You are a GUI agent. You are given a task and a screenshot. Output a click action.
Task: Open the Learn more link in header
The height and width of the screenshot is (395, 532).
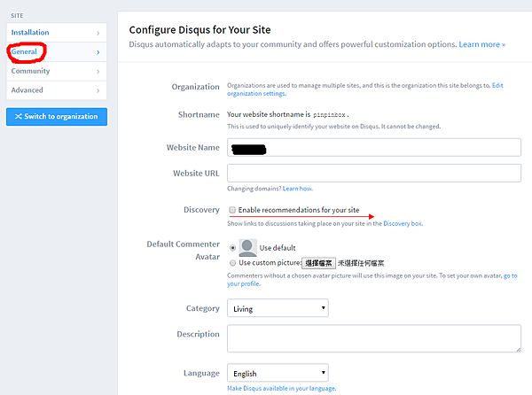pyautogui.click(x=481, y=44)
